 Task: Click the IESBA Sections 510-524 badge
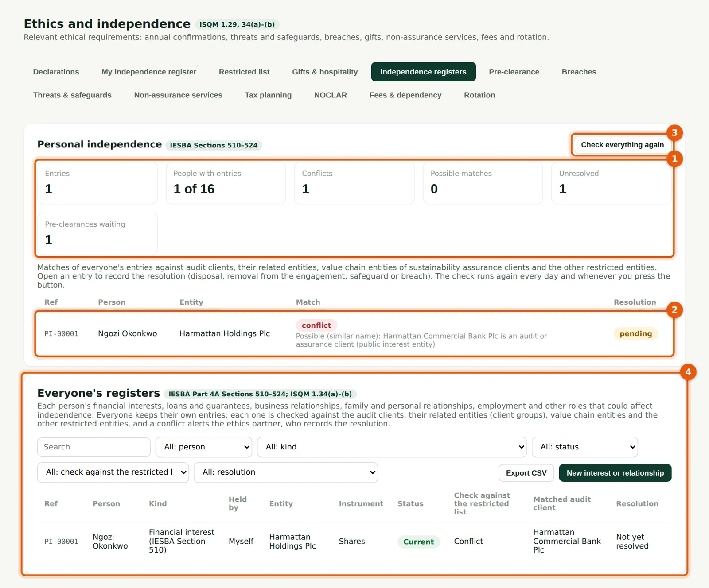214,145
